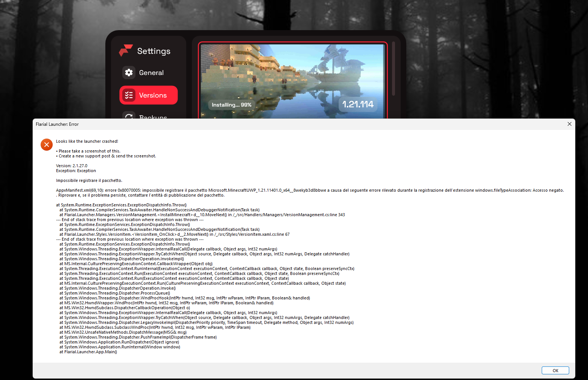
Task: Open the General settings page
Action: (x=150, y=72)
